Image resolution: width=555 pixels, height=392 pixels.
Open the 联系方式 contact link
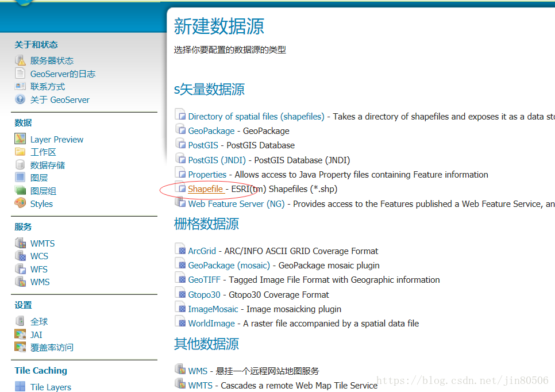[48, 86]
